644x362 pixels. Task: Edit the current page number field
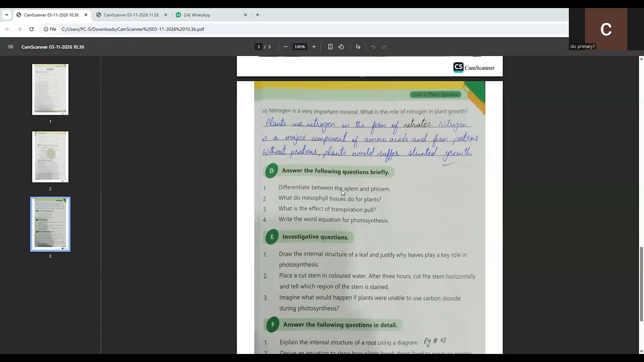(x=259, y=47)
